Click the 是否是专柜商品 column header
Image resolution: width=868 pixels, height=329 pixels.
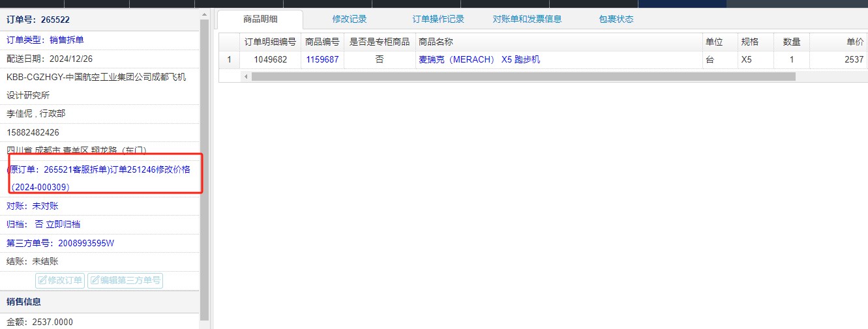coord(380,42)
